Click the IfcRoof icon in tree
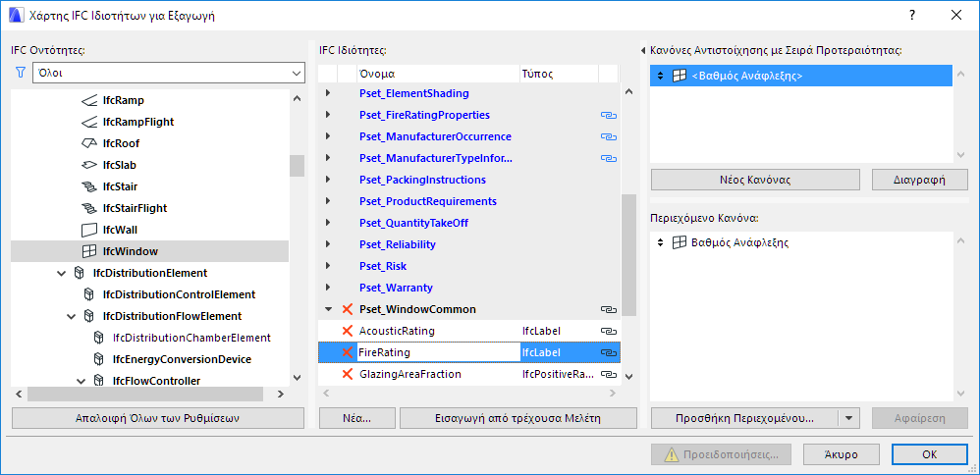This screenshot has height=475, width=980. click(89, 143)
